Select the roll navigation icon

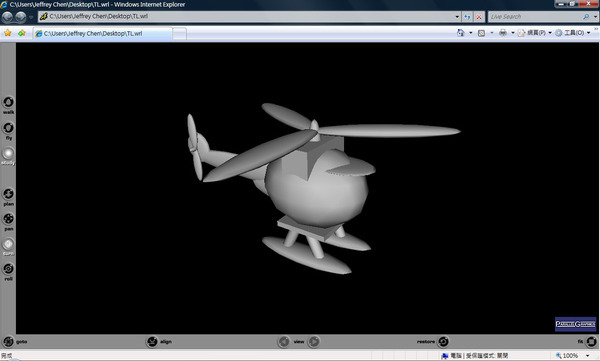click(8, 269)
